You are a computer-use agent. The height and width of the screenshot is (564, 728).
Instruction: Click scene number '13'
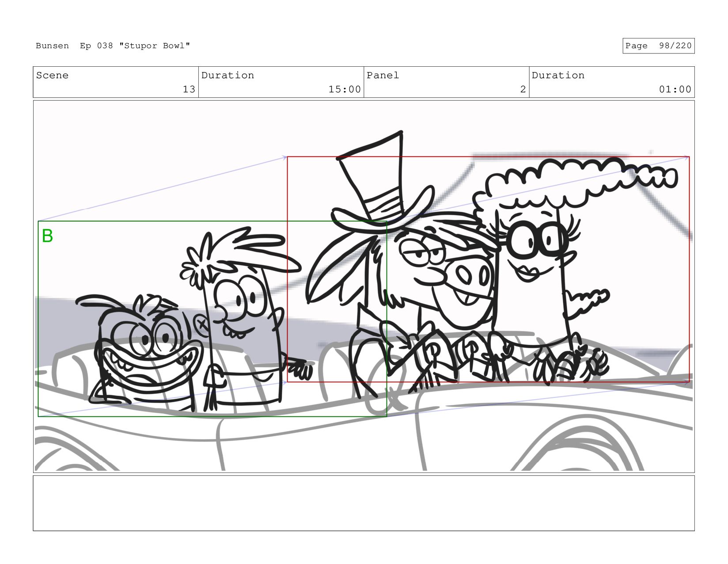(x=189, y=89)
